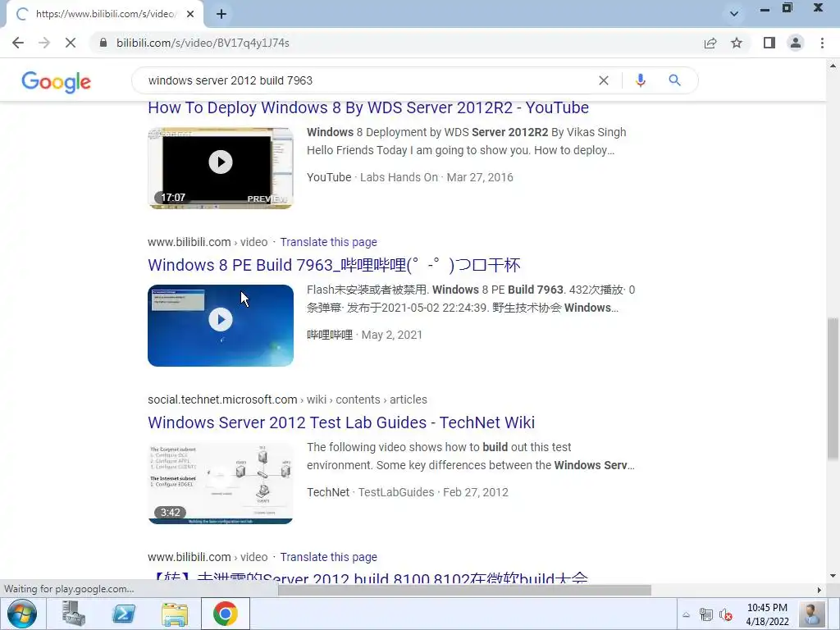840x630 pixels.
Task: Open a new browser tab
Action: (221, 14)
